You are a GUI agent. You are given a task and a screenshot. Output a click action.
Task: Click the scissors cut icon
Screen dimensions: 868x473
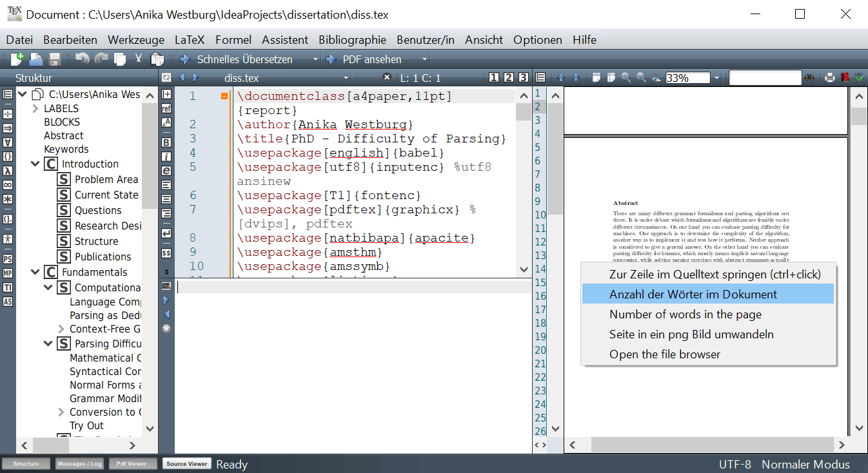(x=138, y=59)
